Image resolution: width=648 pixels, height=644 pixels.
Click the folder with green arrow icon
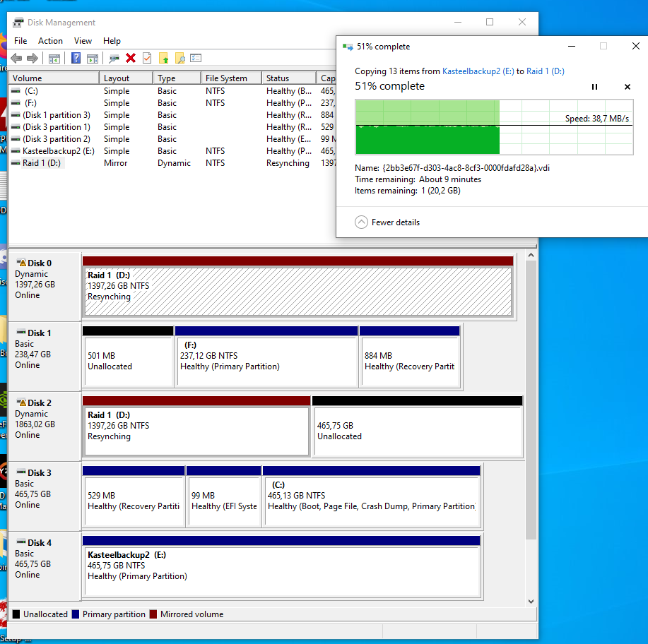coord(164,59)
